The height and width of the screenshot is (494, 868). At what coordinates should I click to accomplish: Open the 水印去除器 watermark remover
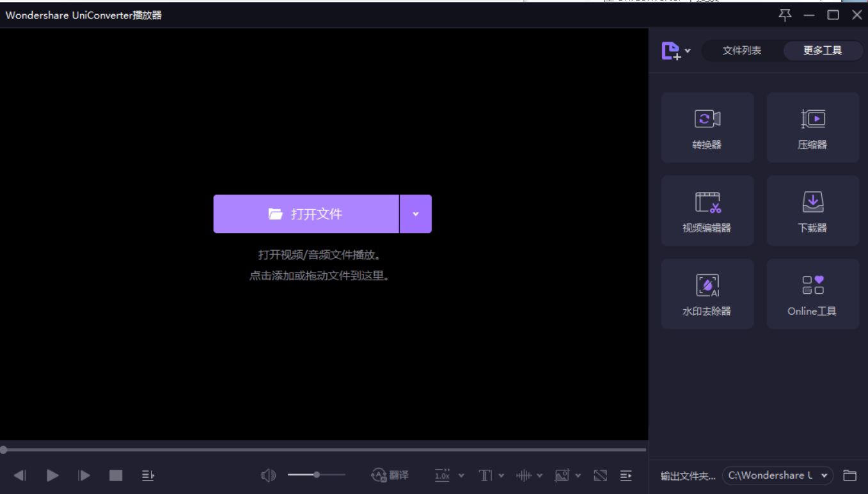(x=707, y=294)
